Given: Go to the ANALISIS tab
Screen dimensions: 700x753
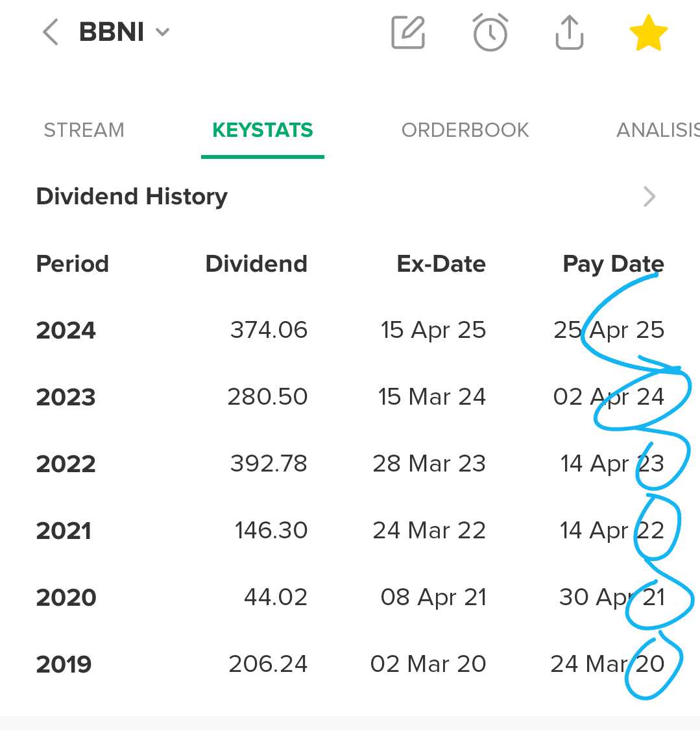Looking at the screenshot, I should pyautogui.click(x=657, y=130).
